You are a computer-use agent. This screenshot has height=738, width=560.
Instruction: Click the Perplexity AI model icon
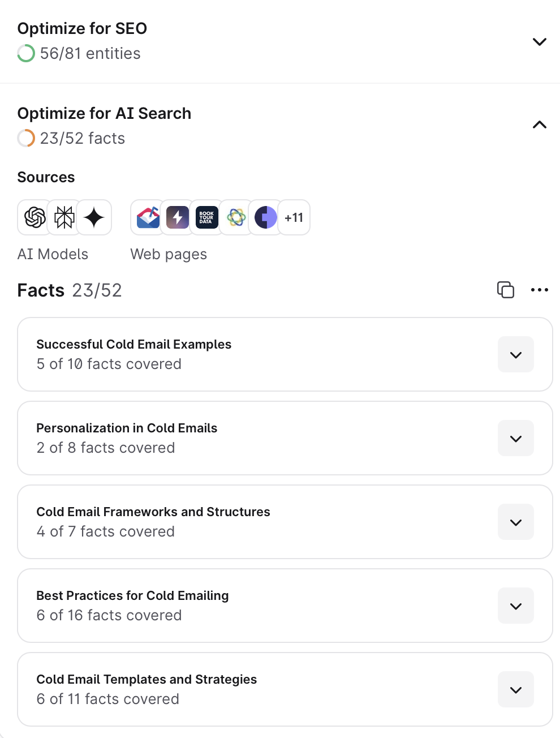click(64, 217)
